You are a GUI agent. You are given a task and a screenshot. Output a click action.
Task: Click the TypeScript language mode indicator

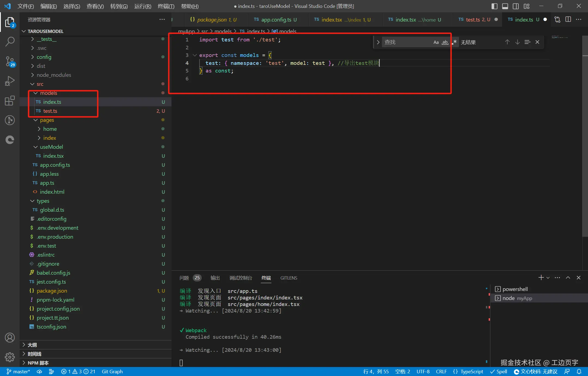[471, 372]
